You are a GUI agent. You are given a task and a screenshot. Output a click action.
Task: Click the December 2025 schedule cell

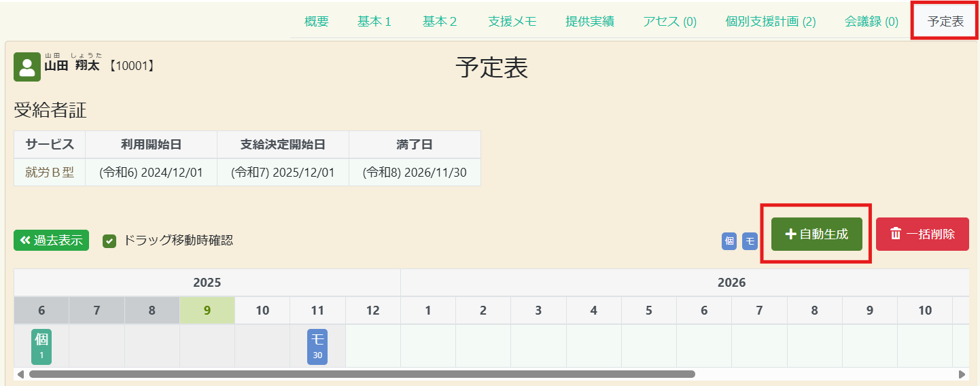coord(372,346)
